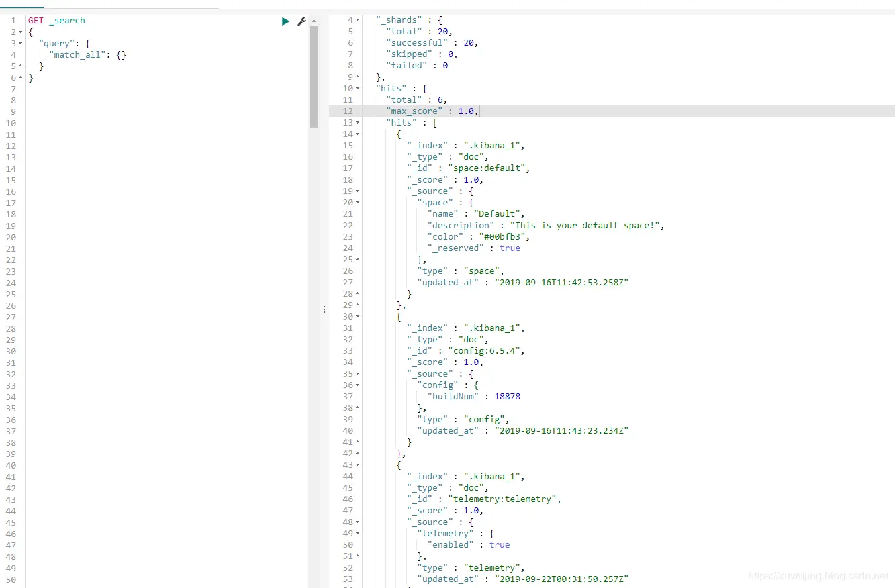Fold the hits array at line 13

coord(357,123)
